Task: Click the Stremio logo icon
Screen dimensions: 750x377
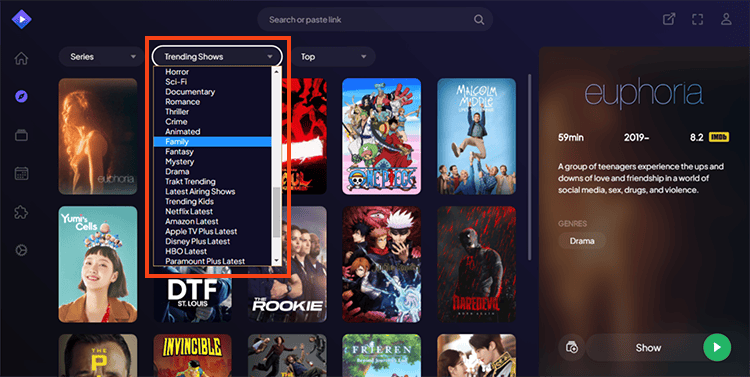Action: [22, 19]
